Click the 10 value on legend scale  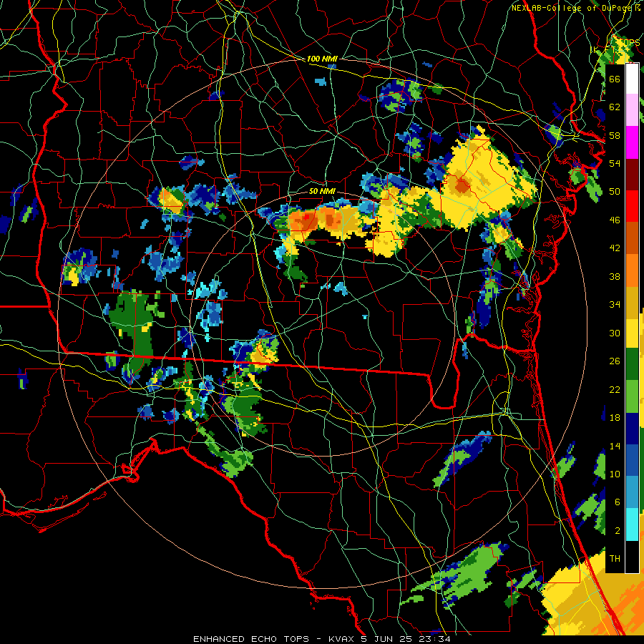tap(615, 474)
